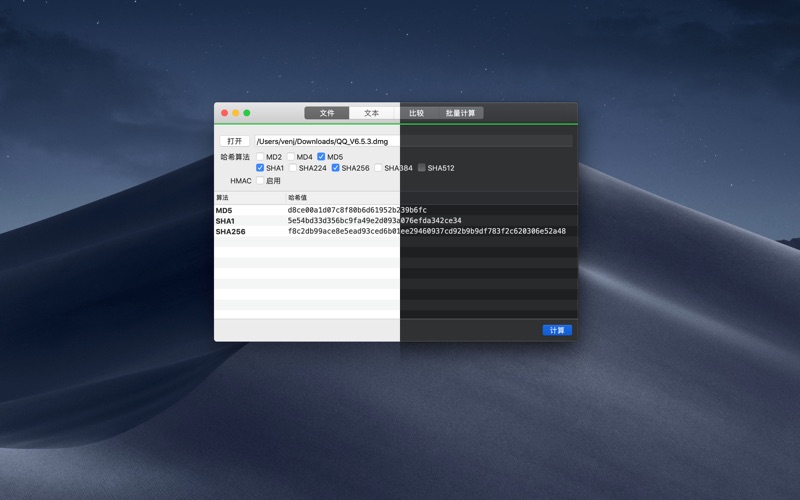
Task: Select the SHA1 hash result row
Action: pyautogui.click(x=395, y=221)
